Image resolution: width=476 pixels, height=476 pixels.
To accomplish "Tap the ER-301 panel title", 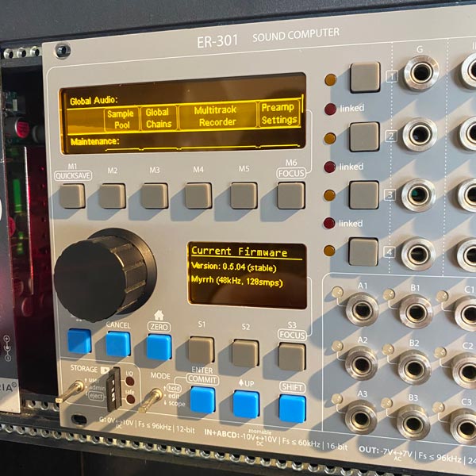I will (217, 41).
